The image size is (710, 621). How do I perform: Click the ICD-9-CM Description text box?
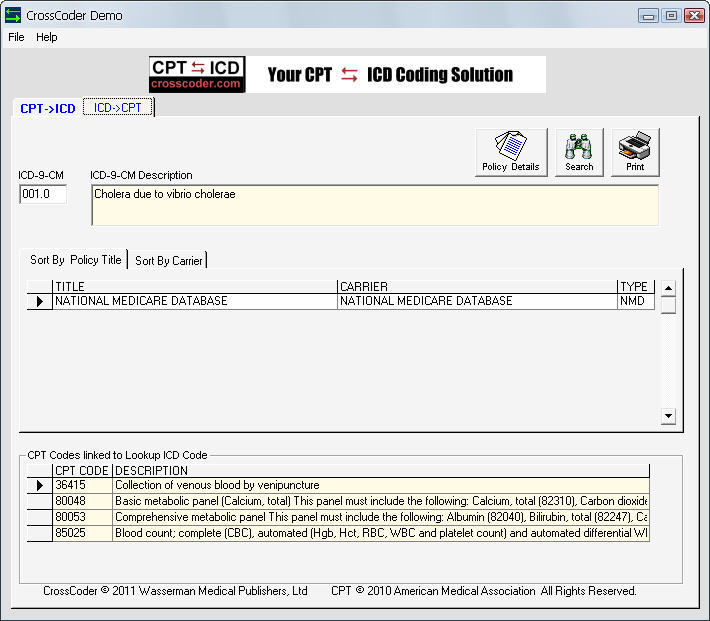point(375,205)
